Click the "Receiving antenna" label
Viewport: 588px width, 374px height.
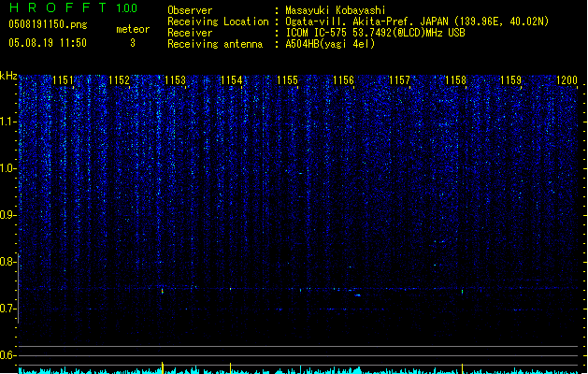(215, 44)
